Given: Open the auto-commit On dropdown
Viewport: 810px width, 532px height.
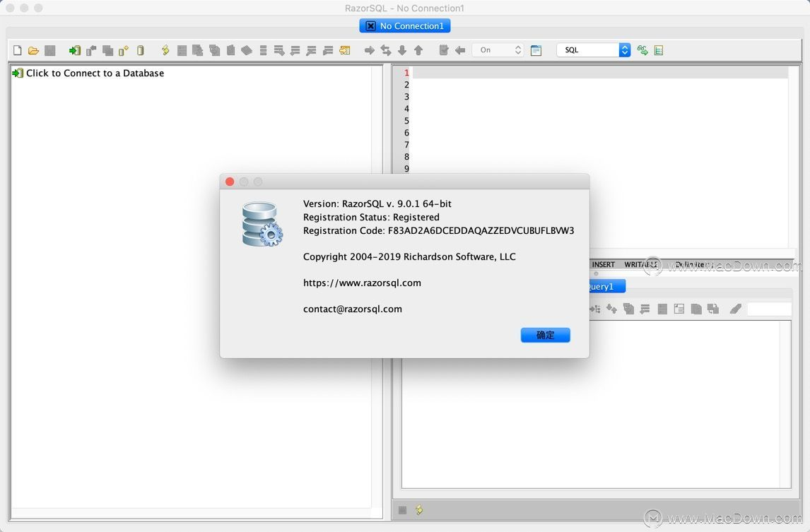Looking at the screenshot, I should (498, 50).
